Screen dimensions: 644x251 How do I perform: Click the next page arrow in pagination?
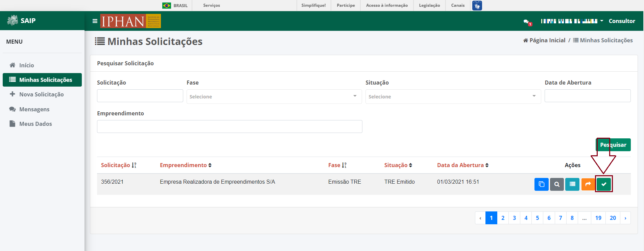(625, 218)
